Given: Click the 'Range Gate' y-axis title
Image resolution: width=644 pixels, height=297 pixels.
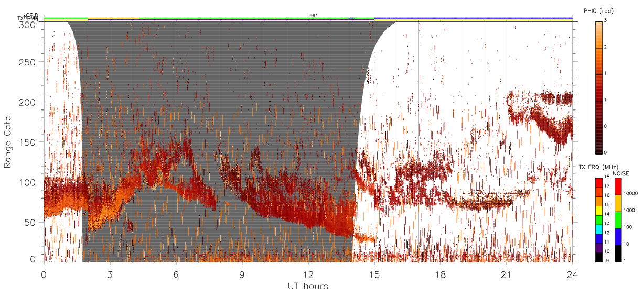Looking at the screenshot, I should [8, 141].
